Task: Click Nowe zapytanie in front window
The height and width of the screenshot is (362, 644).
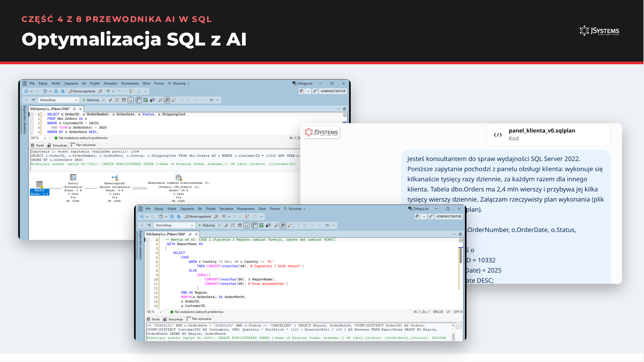Action: click(198, 217)
